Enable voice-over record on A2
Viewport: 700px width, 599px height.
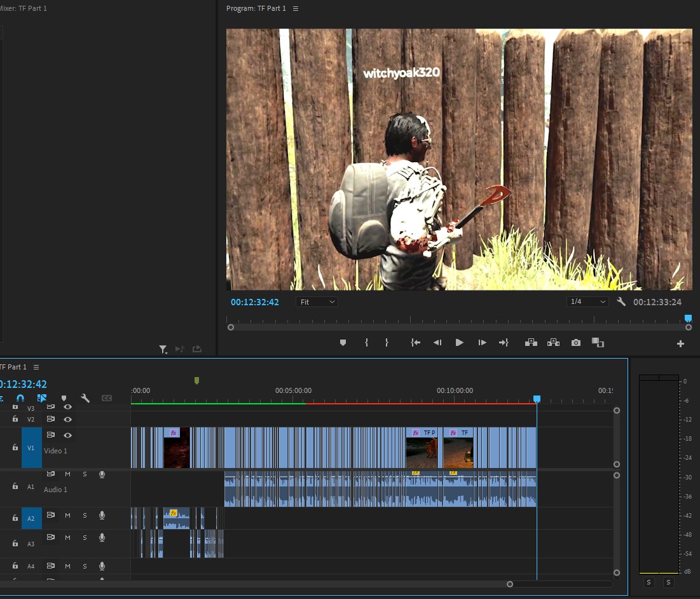[102, 516]
